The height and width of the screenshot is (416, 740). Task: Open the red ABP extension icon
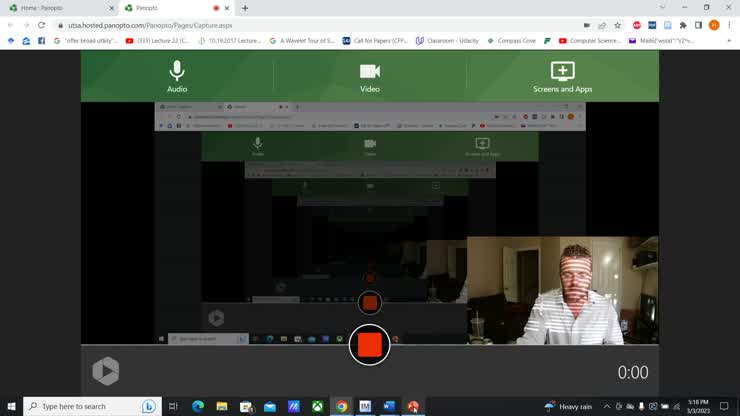click(x=637, y=25)
